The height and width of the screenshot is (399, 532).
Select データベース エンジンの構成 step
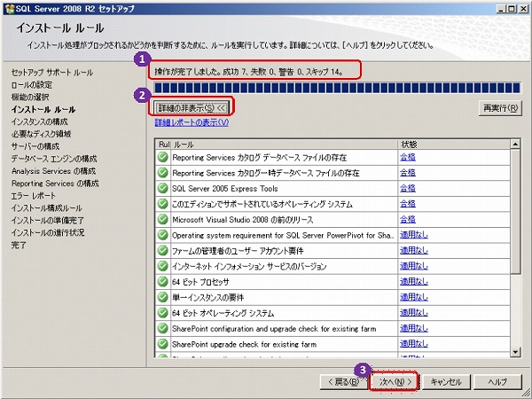click(54, 159)
